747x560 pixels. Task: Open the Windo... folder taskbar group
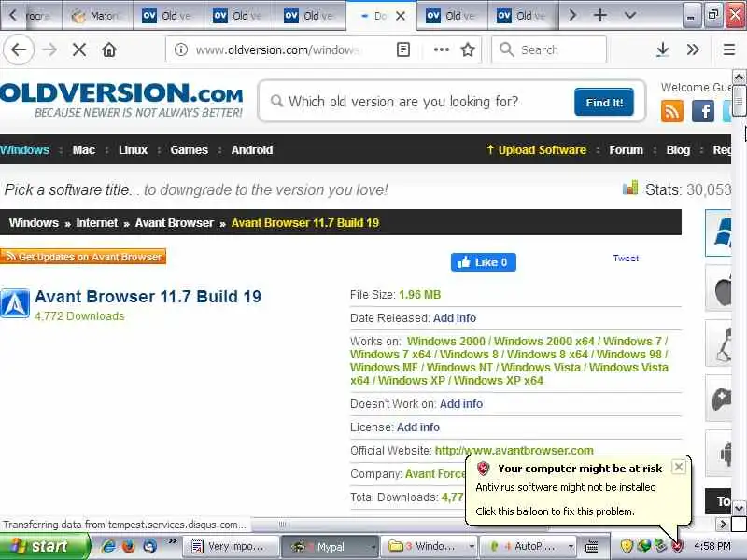(x=430, y=546)
